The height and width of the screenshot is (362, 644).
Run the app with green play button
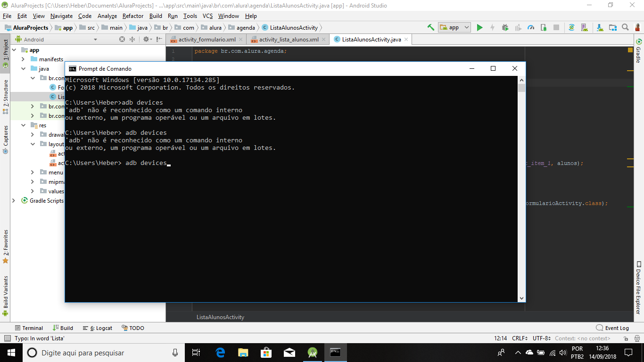point(479,27)
